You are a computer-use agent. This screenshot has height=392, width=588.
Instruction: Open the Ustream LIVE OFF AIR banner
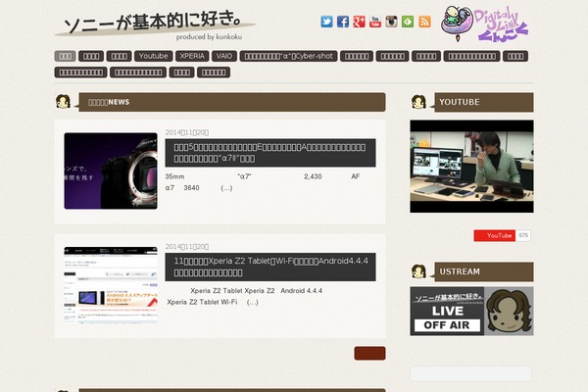click(471, 311)
